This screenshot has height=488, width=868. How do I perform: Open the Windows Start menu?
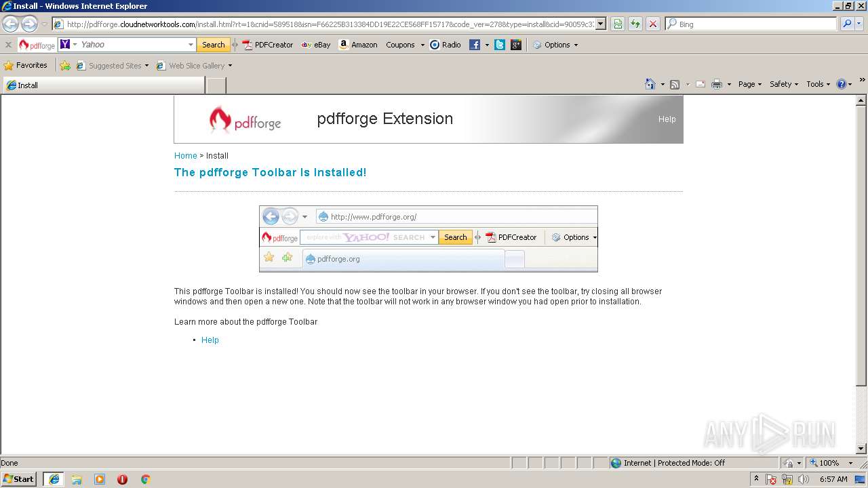18,479
